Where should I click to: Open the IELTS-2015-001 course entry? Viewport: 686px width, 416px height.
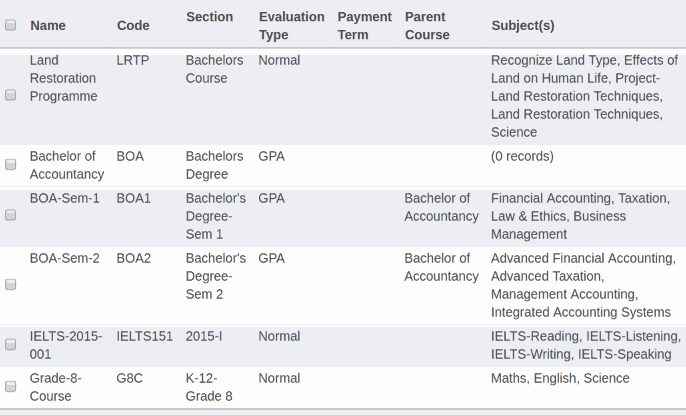click(x=66, y=345)
